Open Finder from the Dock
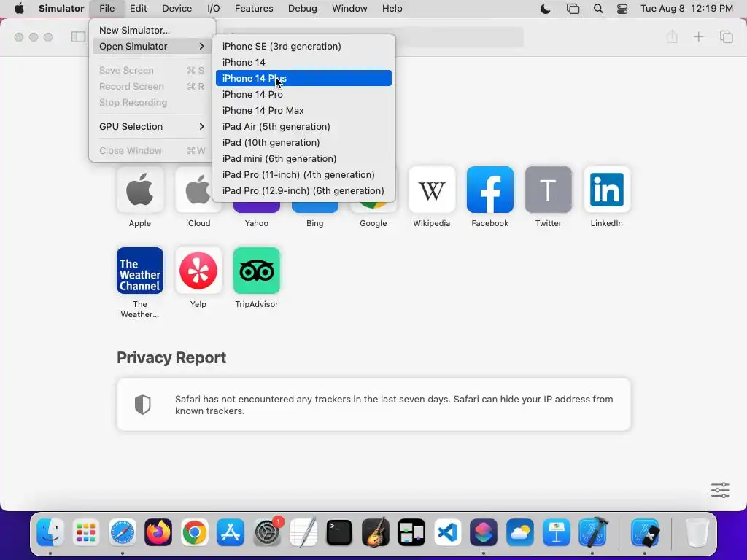This screenshot has width=747, height=560. [x=50, y=532]
